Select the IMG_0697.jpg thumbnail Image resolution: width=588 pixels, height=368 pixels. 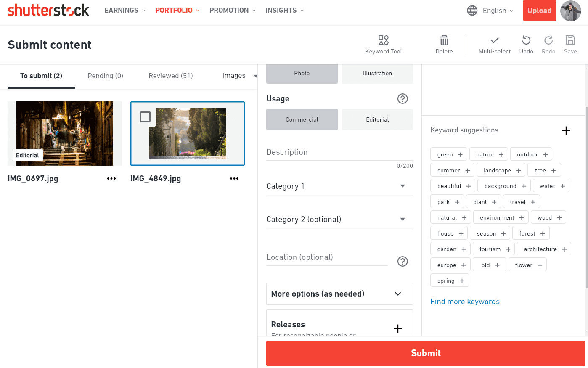click(65, 133)
